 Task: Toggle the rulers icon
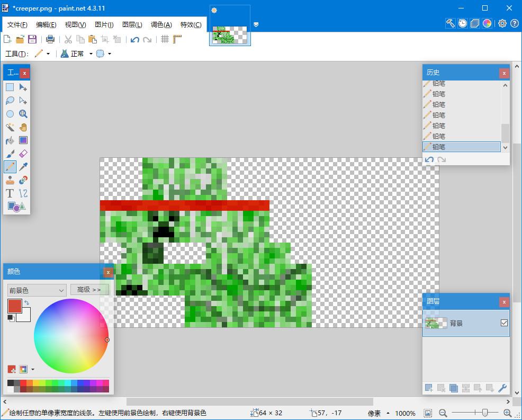pos(177,39)
